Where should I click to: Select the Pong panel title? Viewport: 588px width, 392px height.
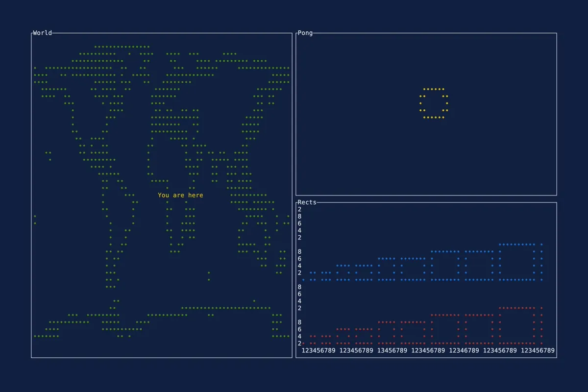305,33
